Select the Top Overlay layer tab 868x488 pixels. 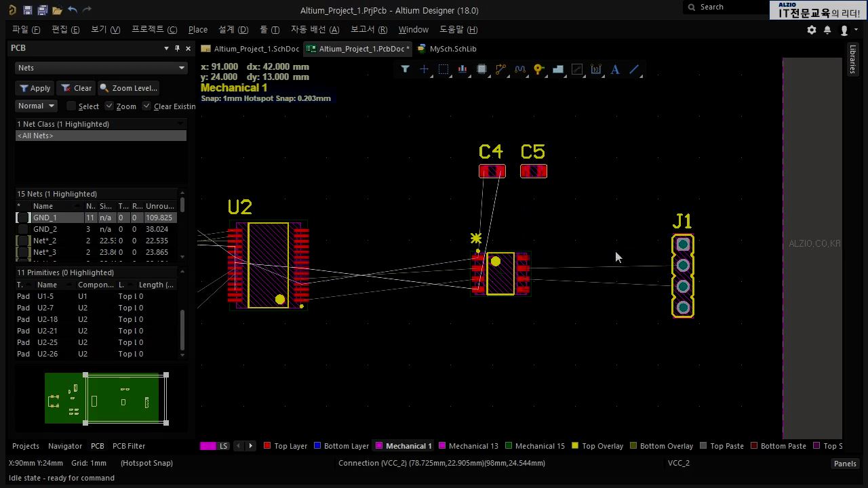click(597, 446)
